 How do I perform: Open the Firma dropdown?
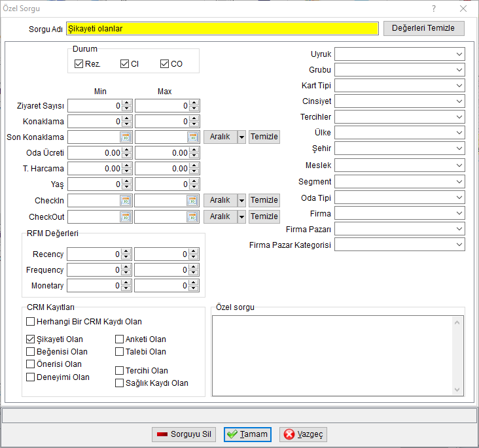point(459,213)
